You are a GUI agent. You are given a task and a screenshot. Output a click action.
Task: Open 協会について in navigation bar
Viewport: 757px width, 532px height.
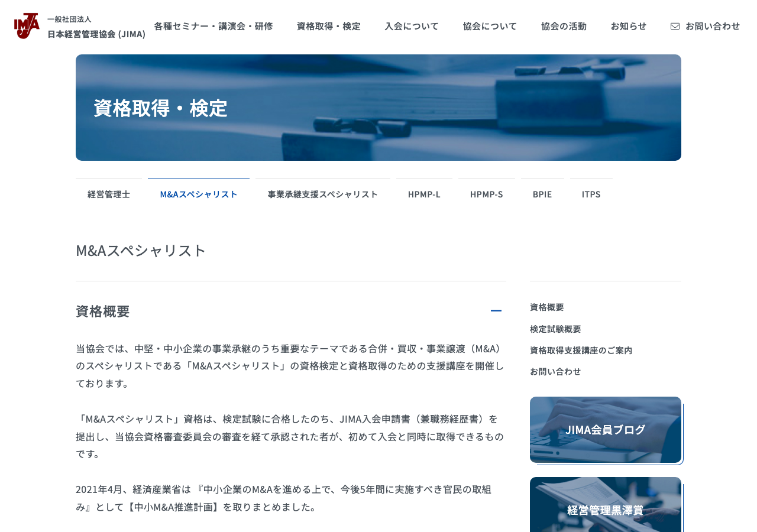[490, 26]
